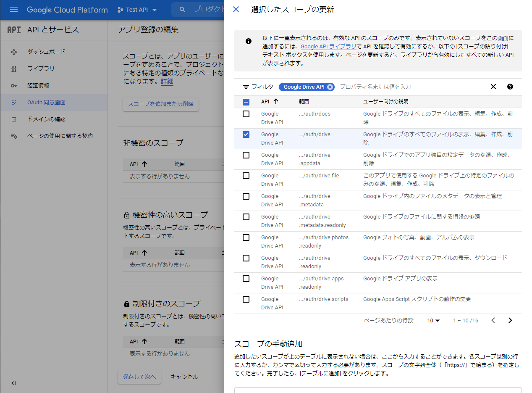Open the 詳細 link about scopes
Viewport: 532px width, 393px height.
coord(167,82)
